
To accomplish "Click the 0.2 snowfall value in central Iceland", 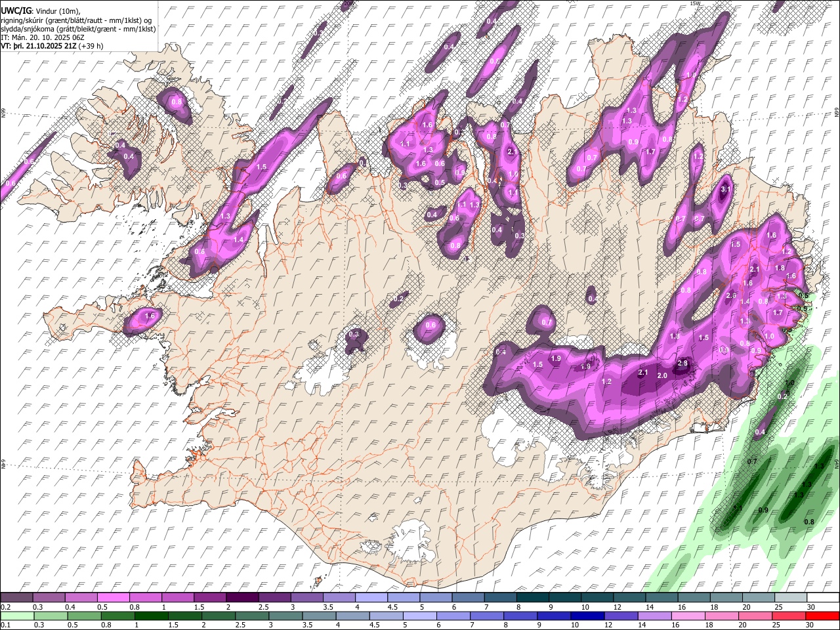I will coord(398,299).
